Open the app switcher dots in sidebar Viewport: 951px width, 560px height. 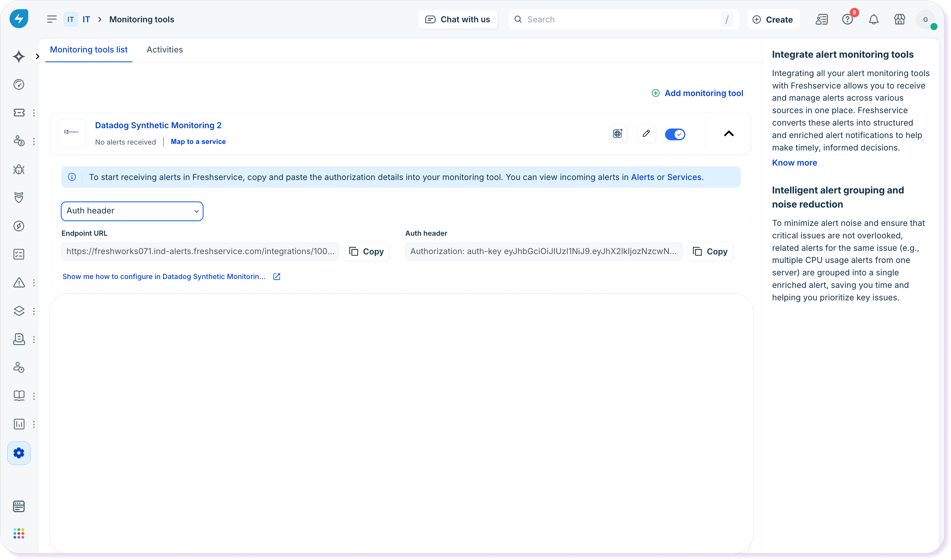click(19, 533)
